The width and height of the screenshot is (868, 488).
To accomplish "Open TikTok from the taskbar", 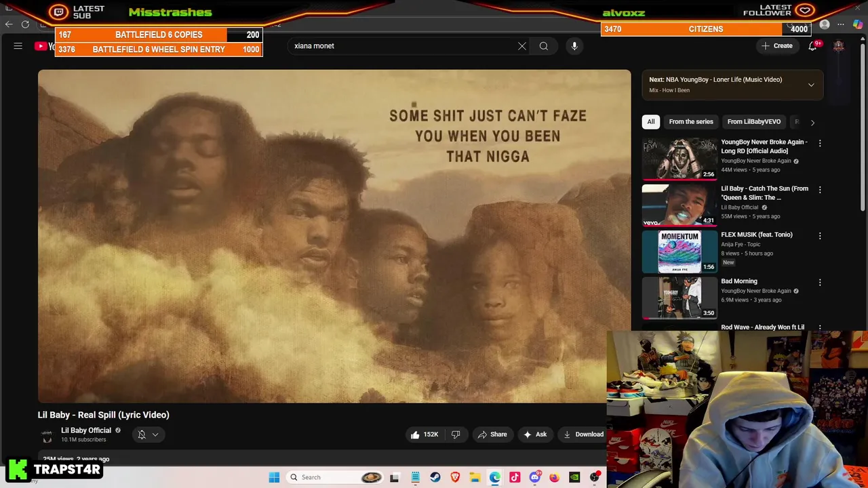I will 515,477.
